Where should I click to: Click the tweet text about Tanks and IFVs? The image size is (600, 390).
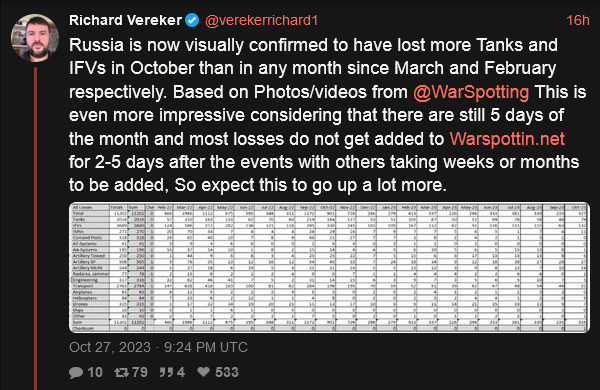[x=328, y=115]
